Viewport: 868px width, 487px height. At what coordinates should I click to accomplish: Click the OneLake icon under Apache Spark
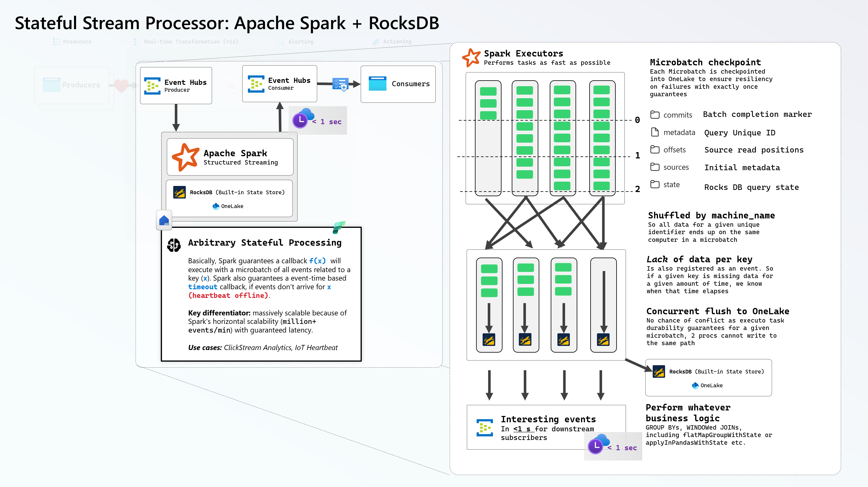pyautogui.click(x=216, y=206)
